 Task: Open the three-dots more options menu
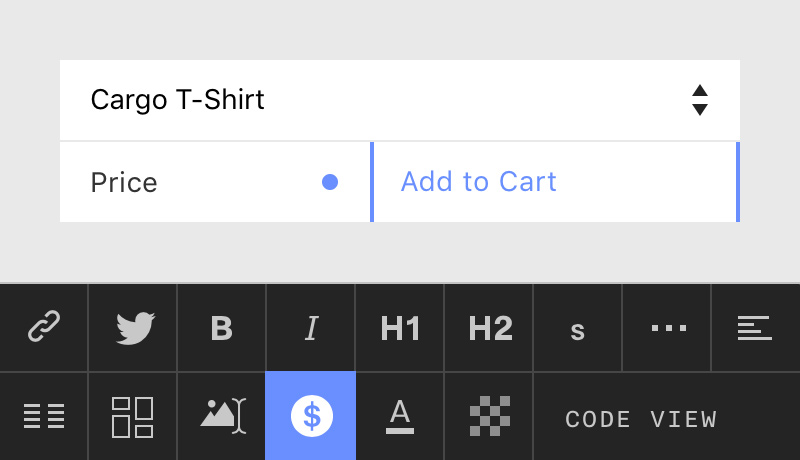pyautogui.click(x=666, y=327)
